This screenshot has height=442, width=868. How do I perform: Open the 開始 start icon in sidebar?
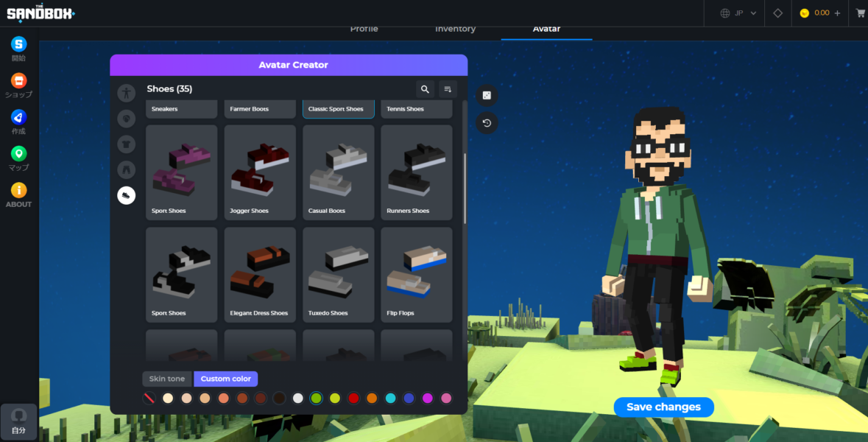pos(19,43)
